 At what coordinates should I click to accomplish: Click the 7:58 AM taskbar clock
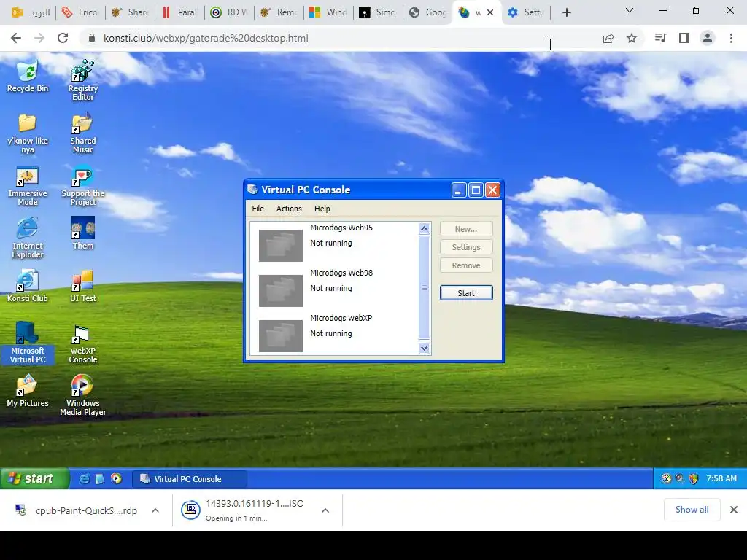click(721, 478)
